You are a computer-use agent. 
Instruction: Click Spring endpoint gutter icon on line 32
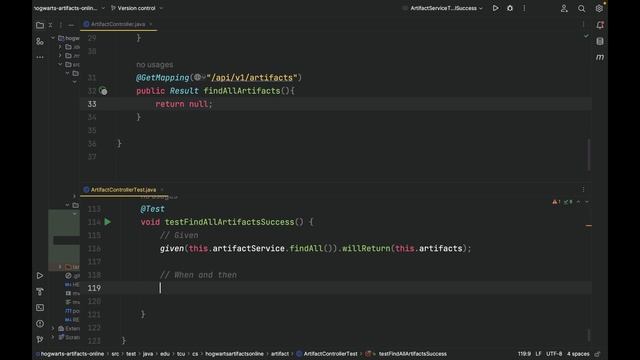point(103,91)
